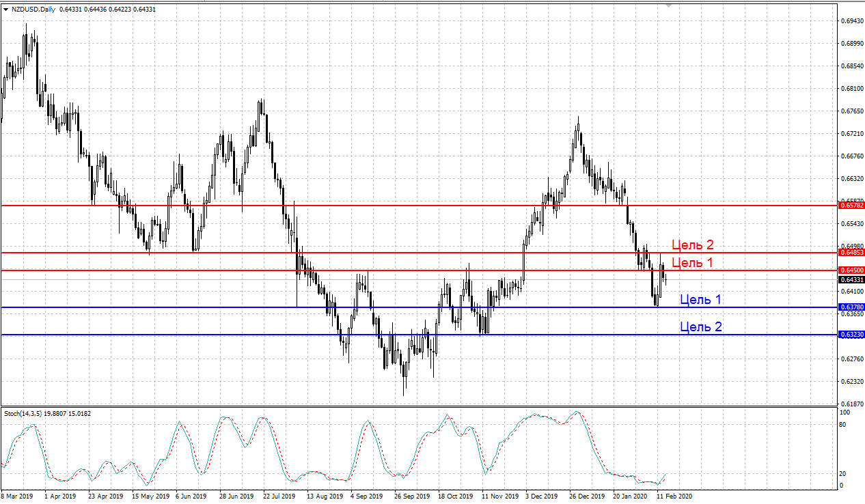Click the 26 Sep 2019 date label
The width and height of the screenshot is (865, 504).
(412, 496)
